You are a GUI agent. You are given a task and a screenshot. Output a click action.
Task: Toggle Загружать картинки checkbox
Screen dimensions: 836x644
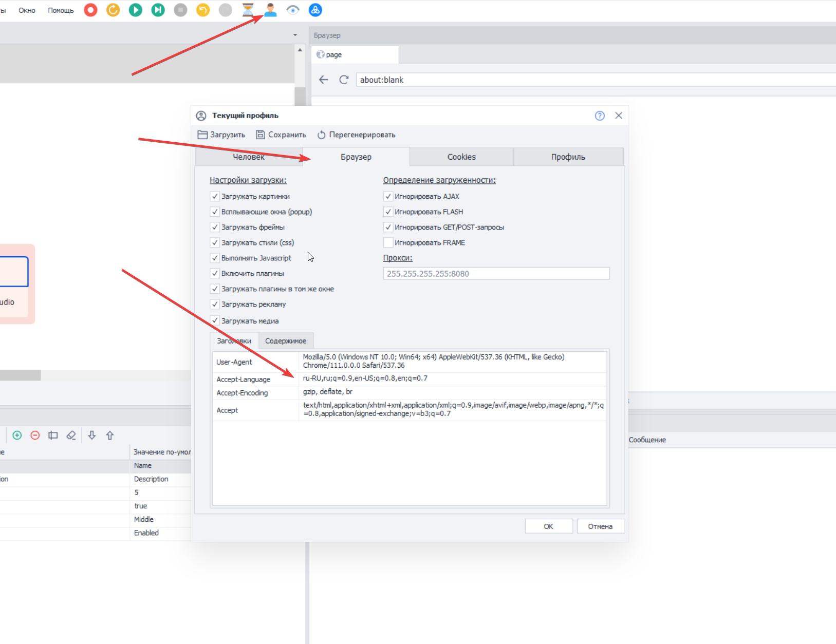coord(215,196)
